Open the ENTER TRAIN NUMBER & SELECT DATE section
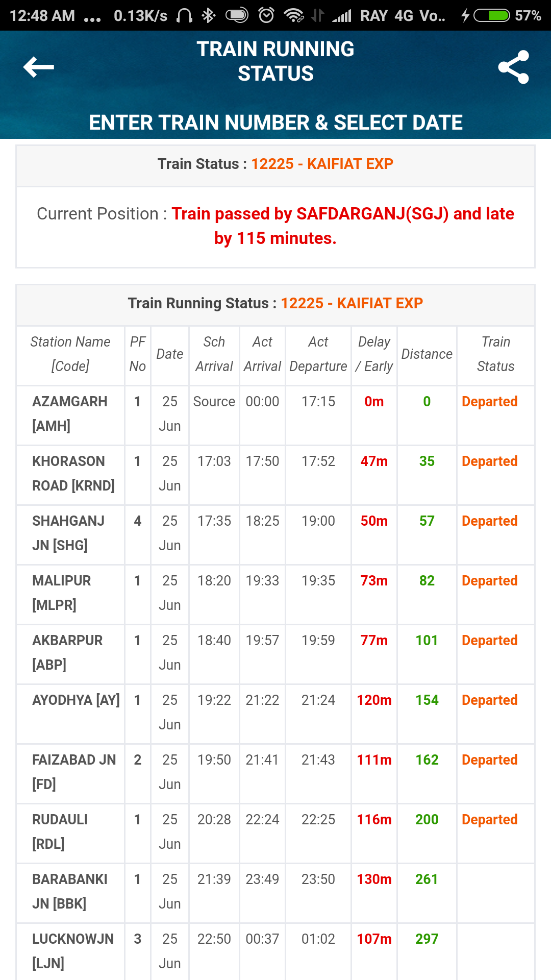The width and height of the screenshot is (551, 980). coord(275,122)
